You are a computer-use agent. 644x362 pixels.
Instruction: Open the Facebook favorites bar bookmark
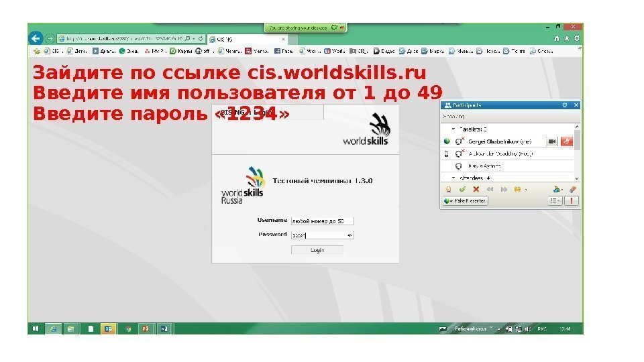click(284, 51)
